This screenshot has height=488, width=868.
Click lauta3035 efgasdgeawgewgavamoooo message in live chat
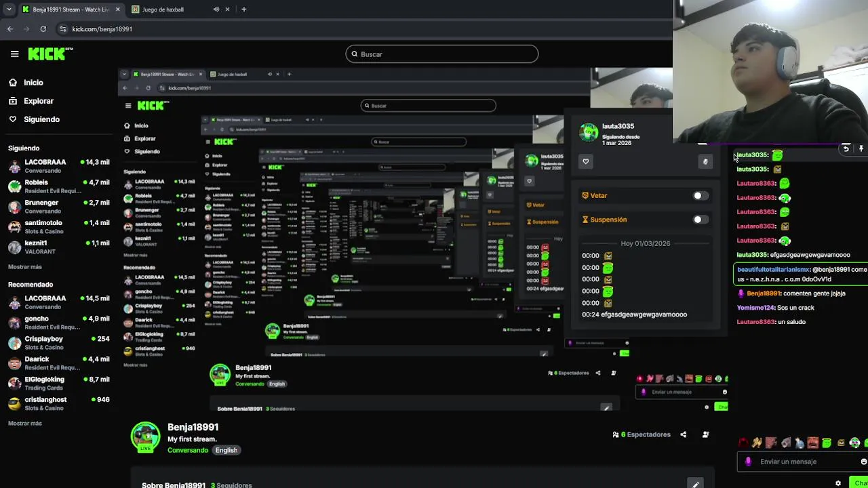pyautogui.click(x=793, y=255)
